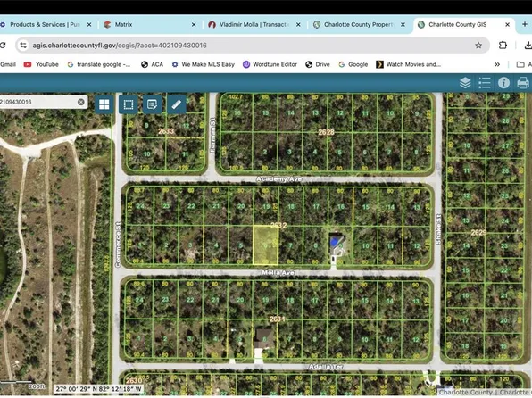Click block number 2629 label
This screenshot has width=532, height=398.
[x=478, y=232]
